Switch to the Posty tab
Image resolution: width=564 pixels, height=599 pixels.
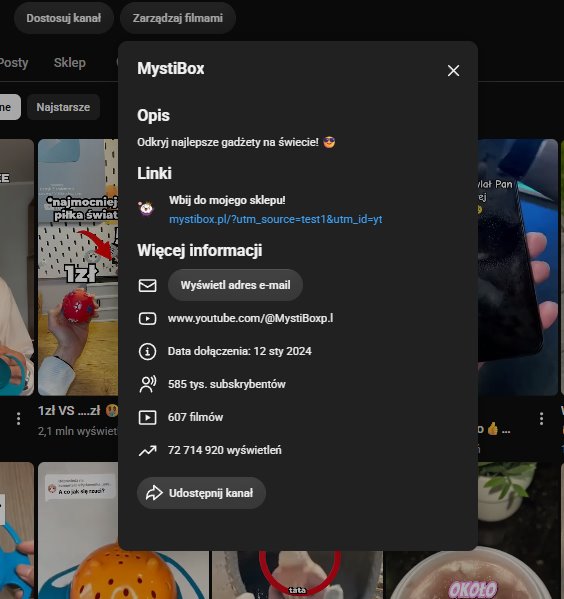click(14, 63)
